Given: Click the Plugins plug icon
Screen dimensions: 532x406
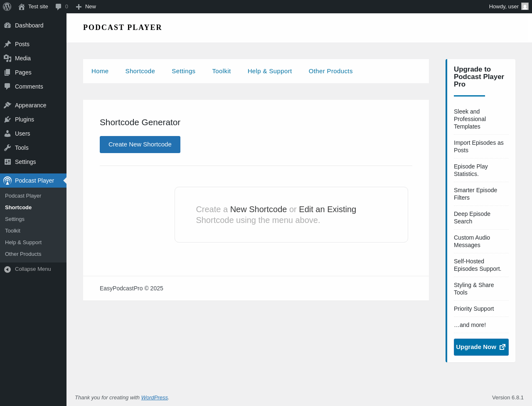Looking at the screenshot, I should click(7, 119).
